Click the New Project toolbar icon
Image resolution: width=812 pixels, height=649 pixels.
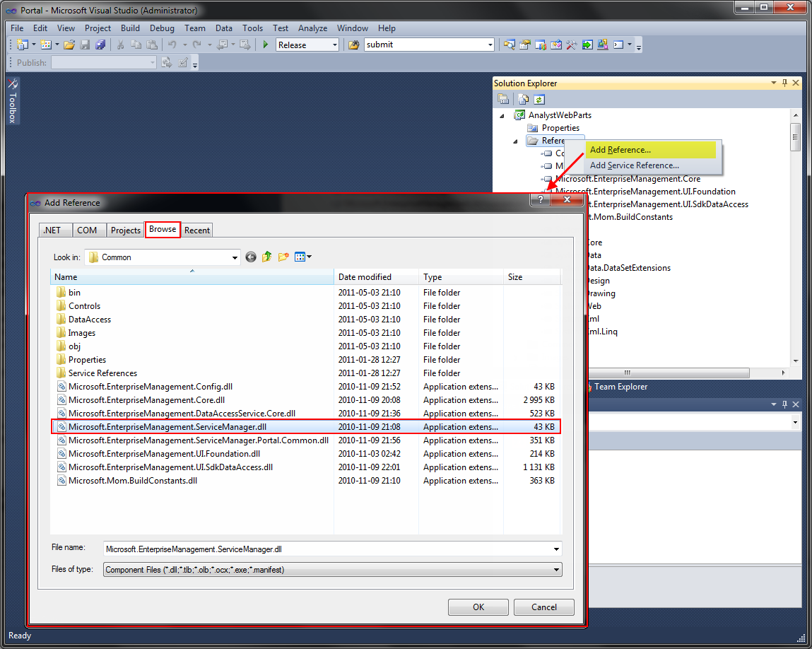pyautogui.click(x=23, y=45)
